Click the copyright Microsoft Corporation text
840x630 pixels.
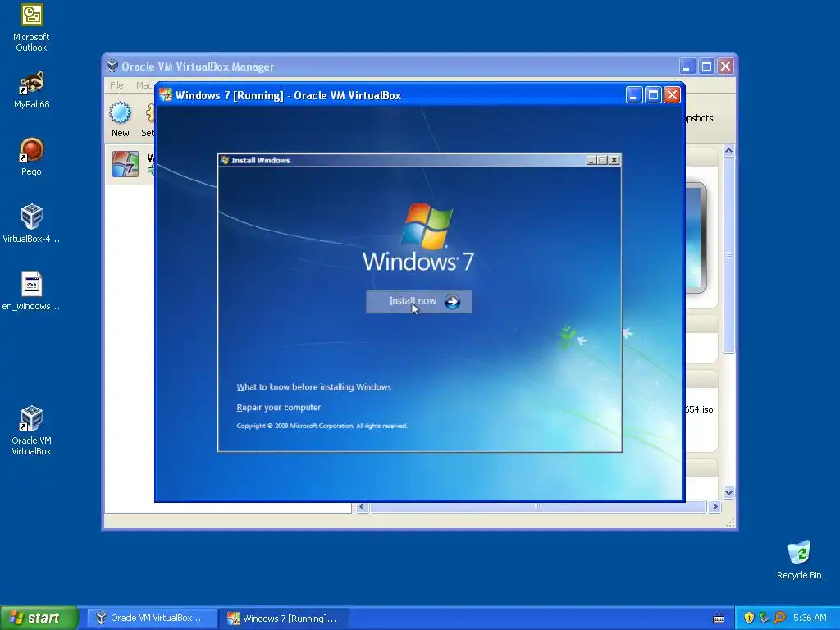tap(322, 426)
